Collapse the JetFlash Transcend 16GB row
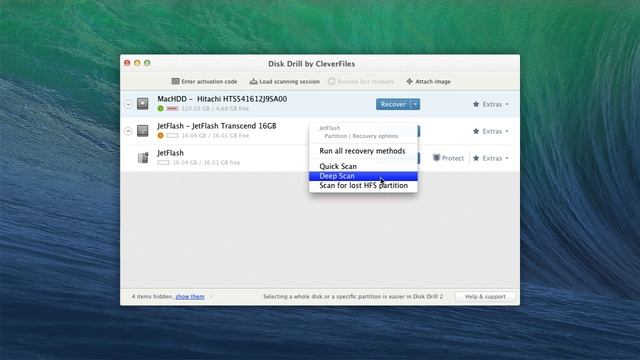 (x=128, y=131)
